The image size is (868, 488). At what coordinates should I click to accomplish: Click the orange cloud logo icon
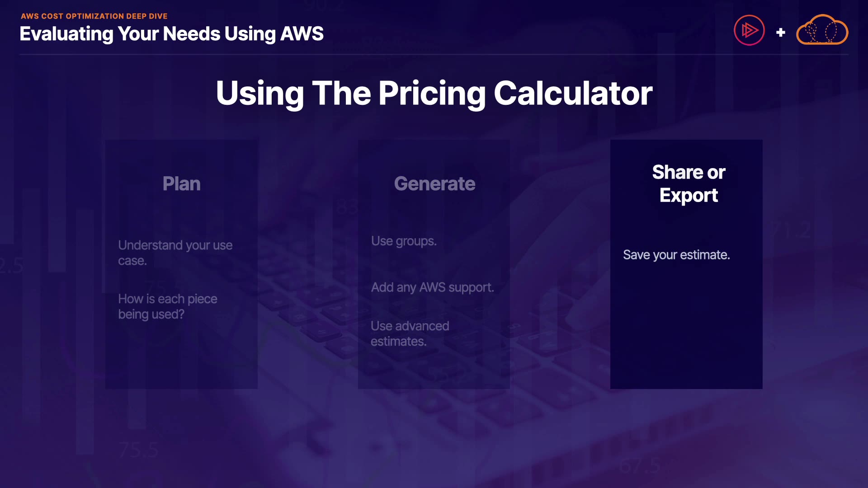click(x=822, y=30)
